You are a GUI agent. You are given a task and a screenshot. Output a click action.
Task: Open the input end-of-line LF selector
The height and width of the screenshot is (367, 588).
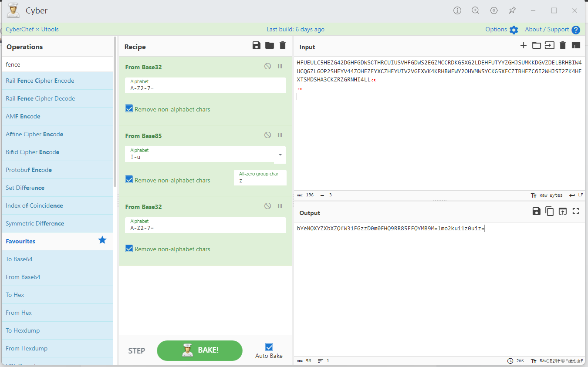[x=576, y=195]
